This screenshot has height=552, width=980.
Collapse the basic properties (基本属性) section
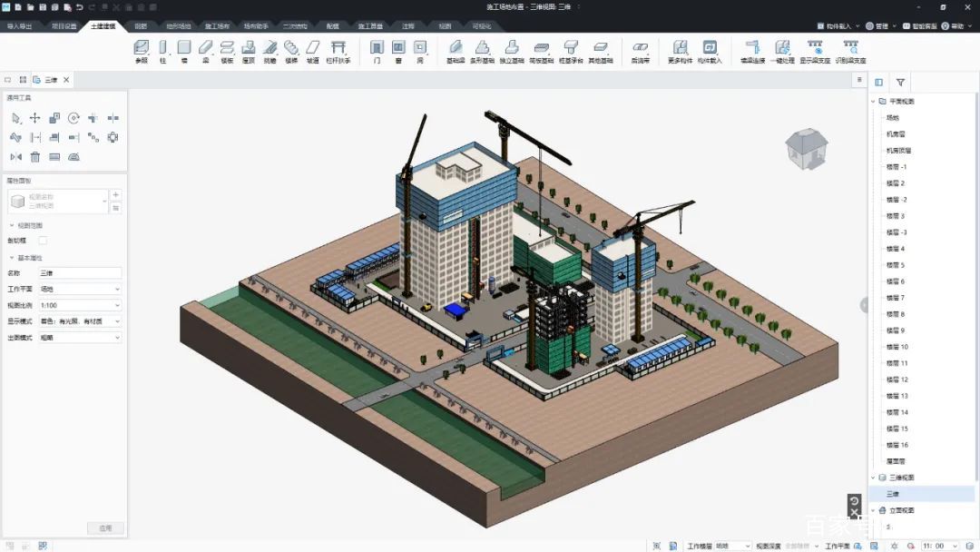coord(11,258)
